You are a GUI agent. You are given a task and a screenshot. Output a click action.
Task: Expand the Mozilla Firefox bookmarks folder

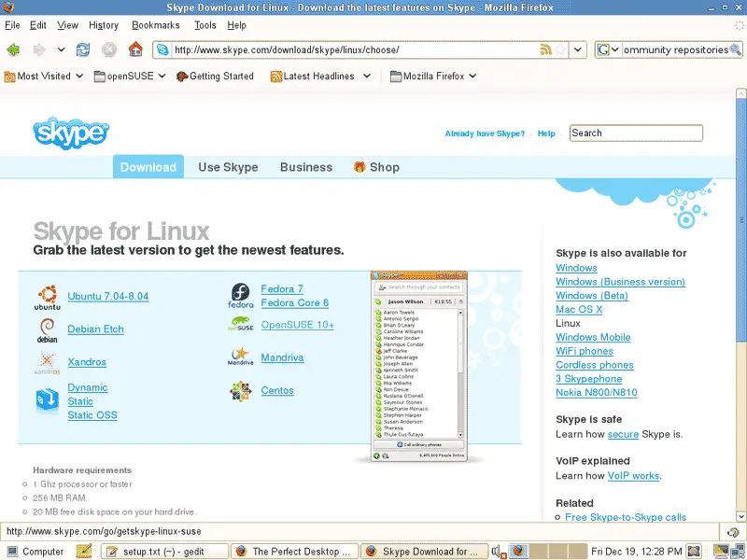click(x=433, y=77)
